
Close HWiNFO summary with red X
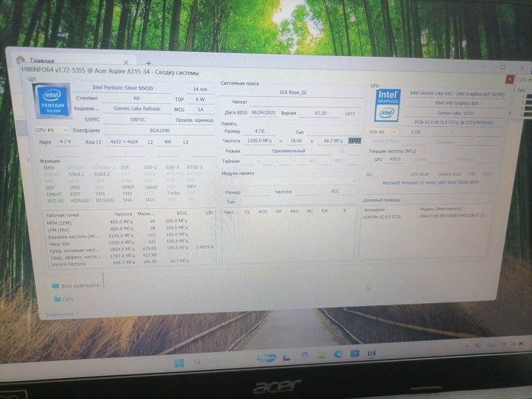coord(509,80)
